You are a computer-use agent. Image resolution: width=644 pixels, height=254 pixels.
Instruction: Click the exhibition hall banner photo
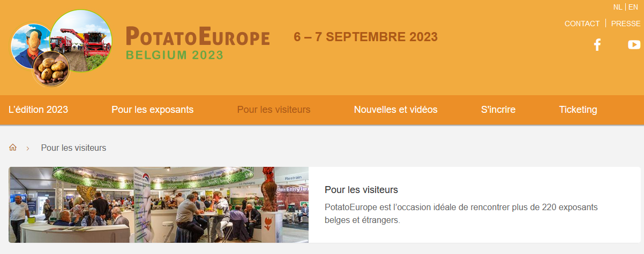[x=159, y=205]
